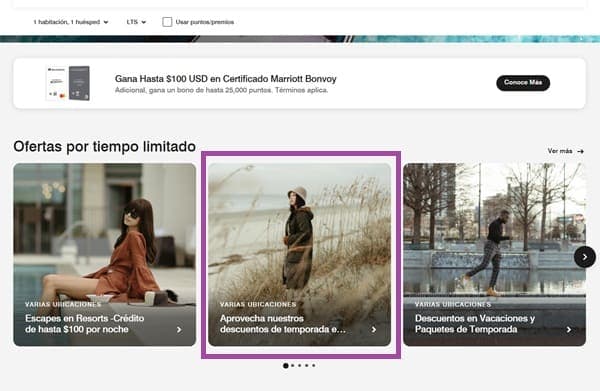The height and width of the screenshot is (391, 600).
Task: Click the 'Conoce Más' button
Action: pos(523,83)
